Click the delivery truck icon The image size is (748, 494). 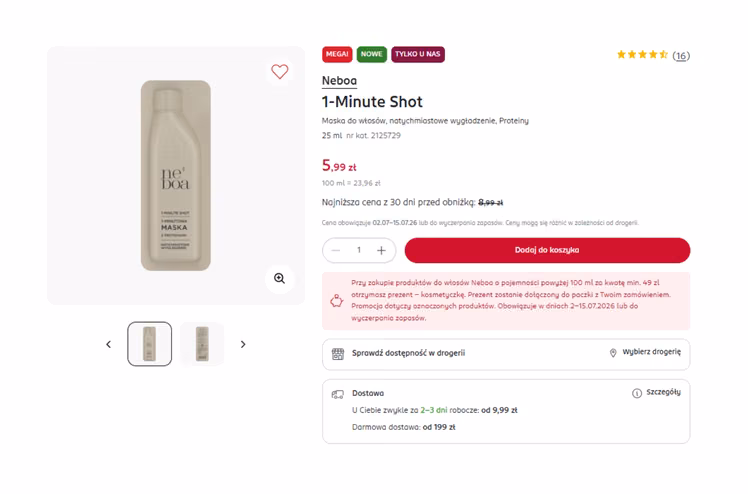click(x=338, y=394)
